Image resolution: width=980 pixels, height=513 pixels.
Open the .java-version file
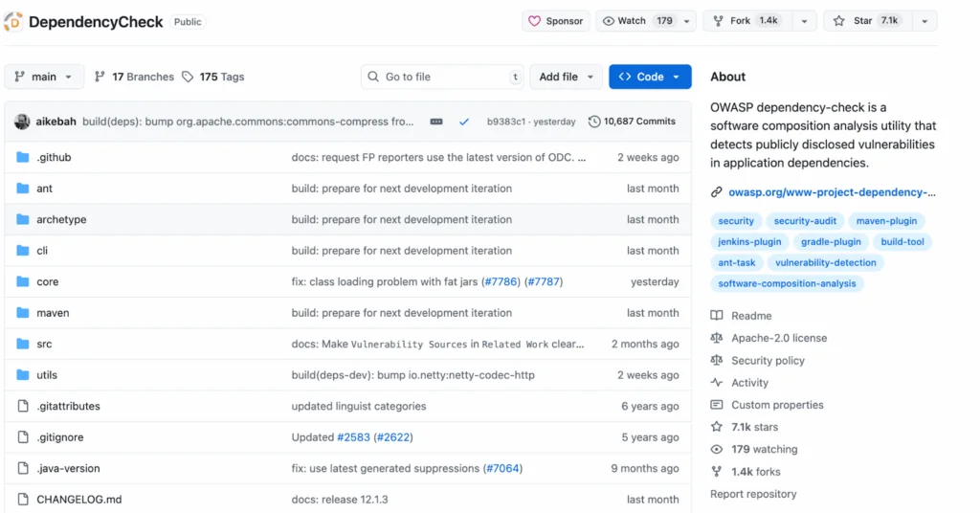(x=68, y=469)
